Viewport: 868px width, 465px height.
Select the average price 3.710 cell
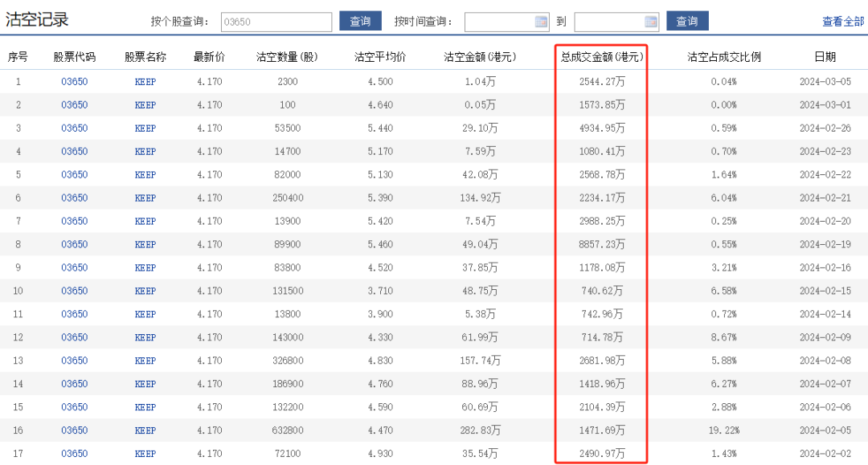[x=380, y=290]
